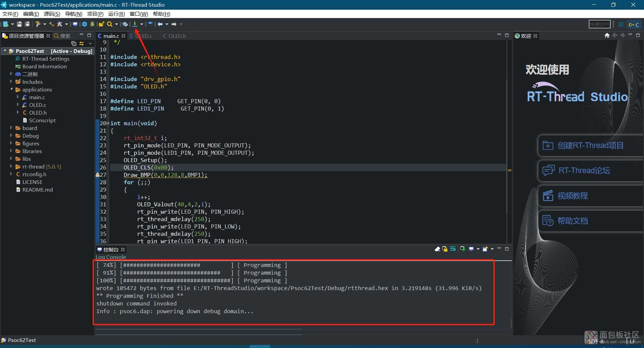Switch to the C perspective icon
Screen dimensions: 644x348
tap(634, 24)
